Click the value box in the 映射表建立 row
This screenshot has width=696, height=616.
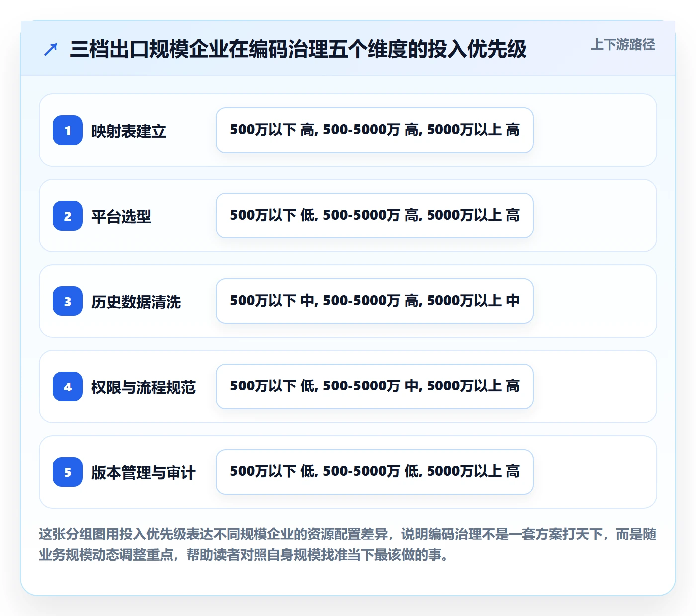coord(375,130)
